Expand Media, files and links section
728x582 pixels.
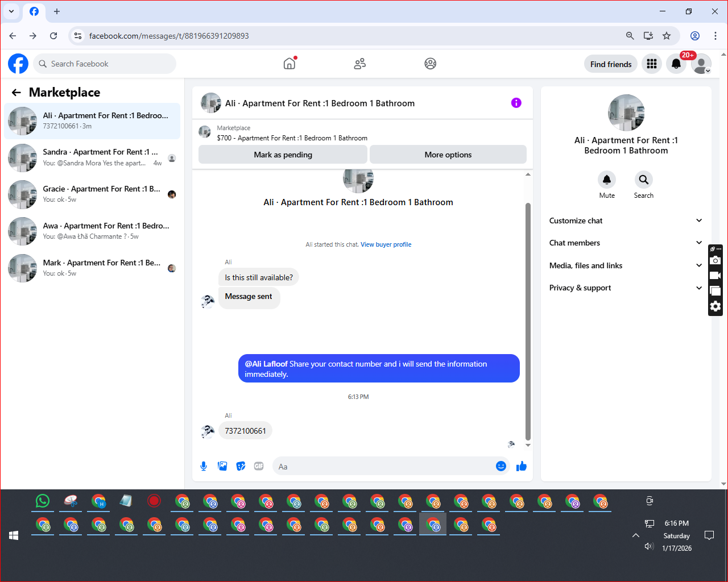tap(626, 265)
